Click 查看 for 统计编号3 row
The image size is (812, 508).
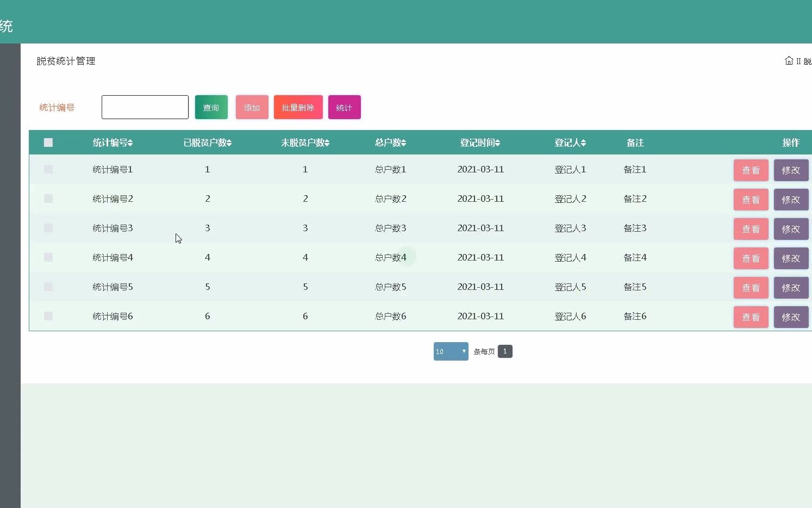tap(751, 229)
